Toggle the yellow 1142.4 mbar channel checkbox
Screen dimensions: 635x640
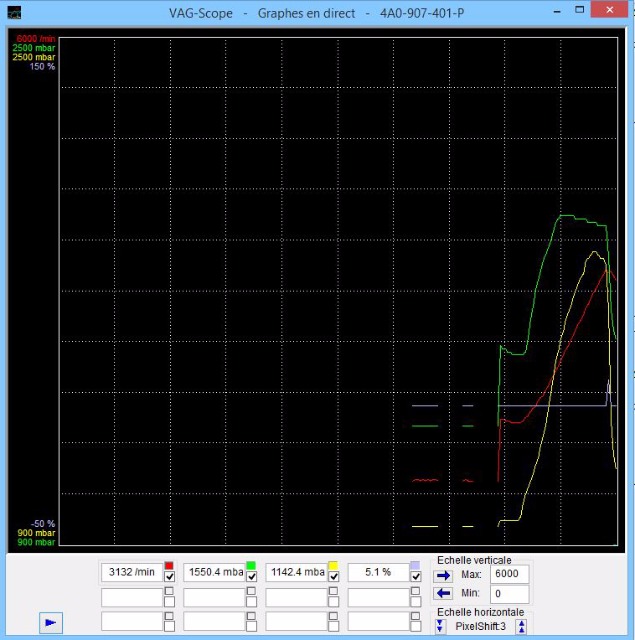click(333, 578)
